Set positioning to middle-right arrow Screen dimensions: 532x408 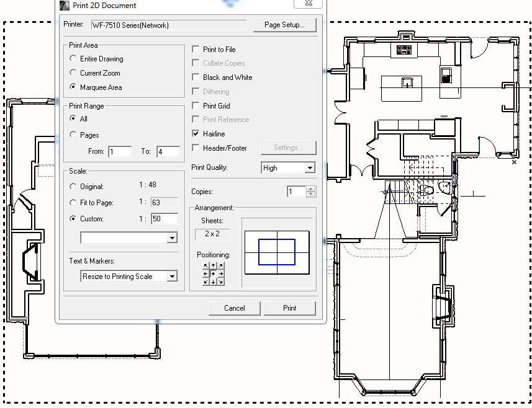(220, 273)
